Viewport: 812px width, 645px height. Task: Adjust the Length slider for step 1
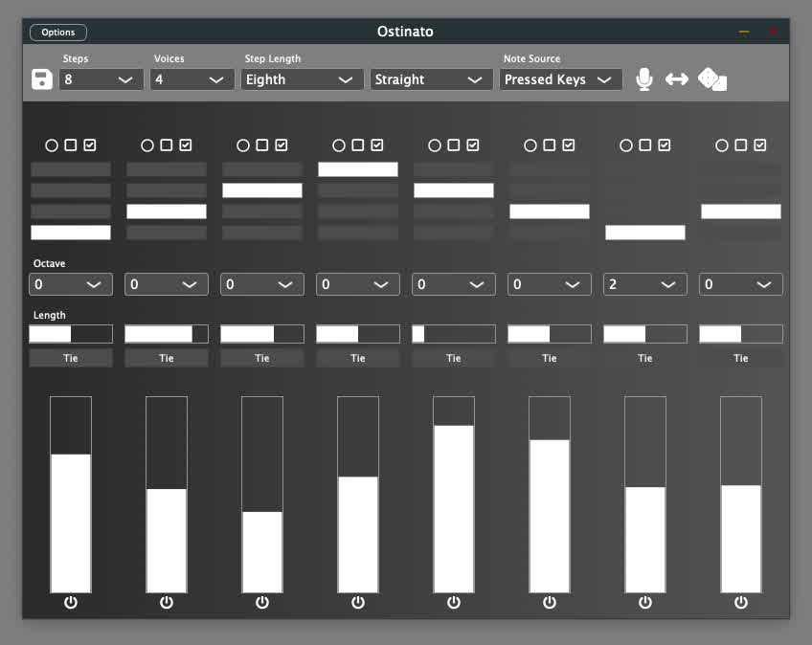[71, 334]
